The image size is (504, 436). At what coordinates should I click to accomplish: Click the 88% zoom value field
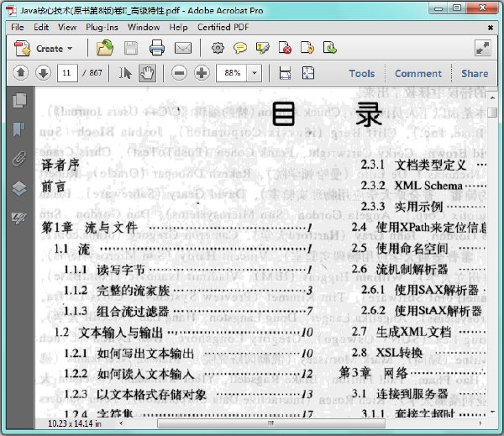[232, 73]
